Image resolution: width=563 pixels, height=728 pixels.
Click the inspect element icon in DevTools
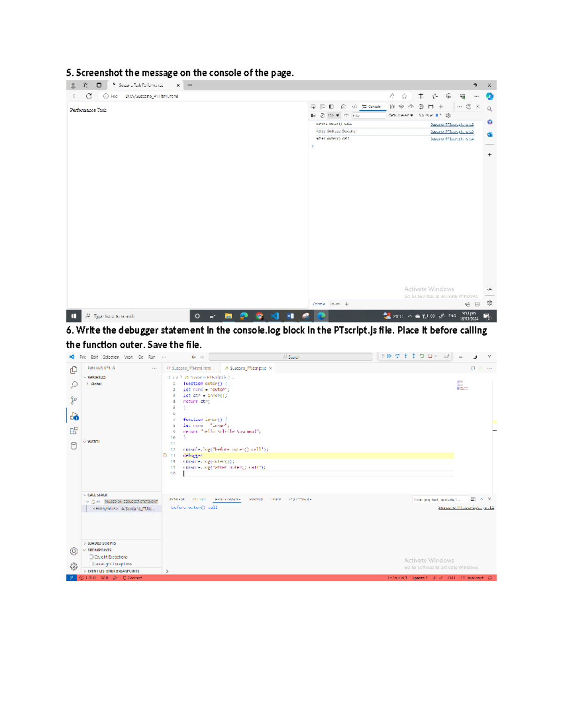(313, 106)
